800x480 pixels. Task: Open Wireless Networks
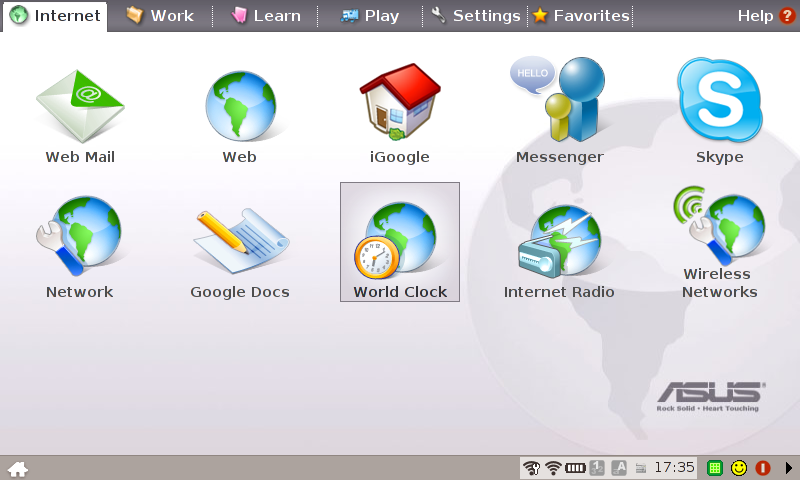(x=719, y=242)
